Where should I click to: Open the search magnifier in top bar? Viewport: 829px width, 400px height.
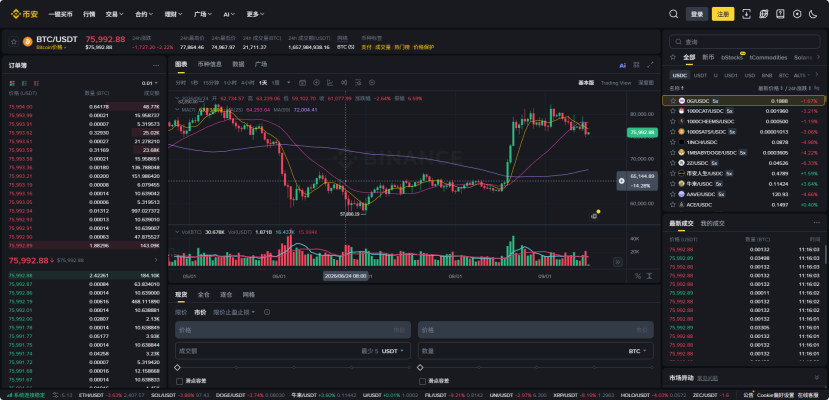pos(674,14)
